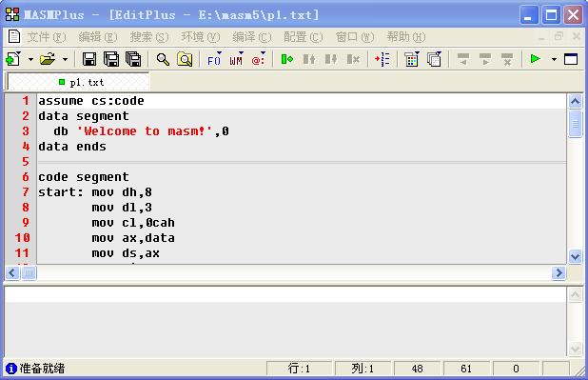Click the line 'mov ds,ax'
The image size is (588, 380).
click(126, 253)
